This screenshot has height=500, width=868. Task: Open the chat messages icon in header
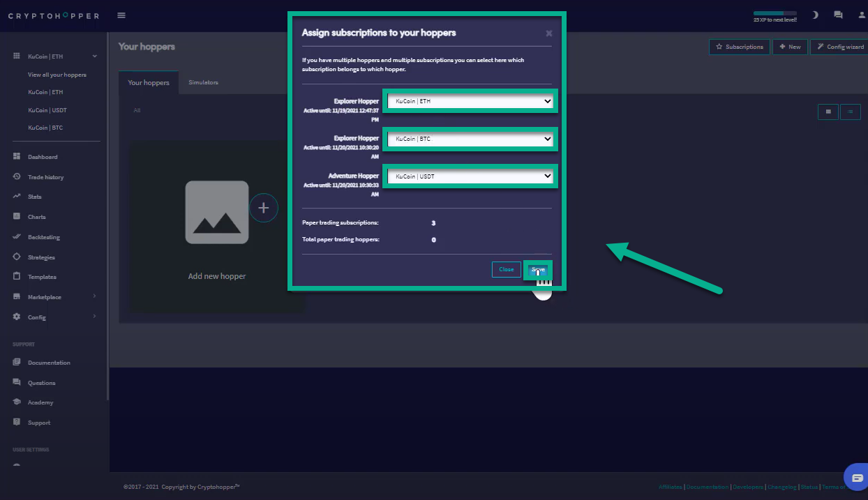click(x=838, y=15)
